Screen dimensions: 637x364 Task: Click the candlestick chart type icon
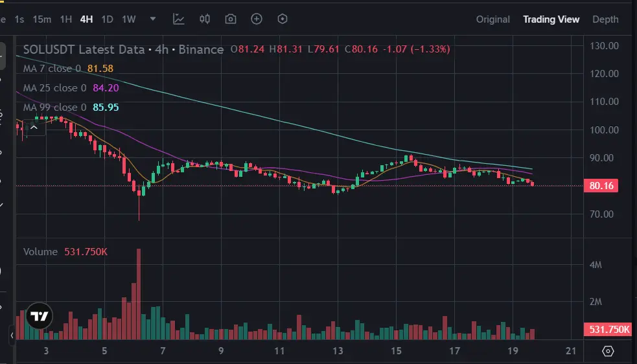click(205, 19)
